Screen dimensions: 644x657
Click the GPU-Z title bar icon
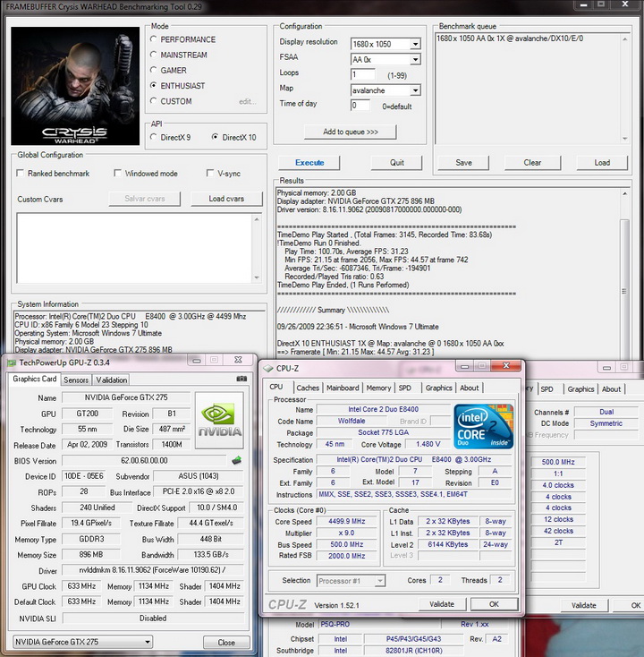pos(12,363)
